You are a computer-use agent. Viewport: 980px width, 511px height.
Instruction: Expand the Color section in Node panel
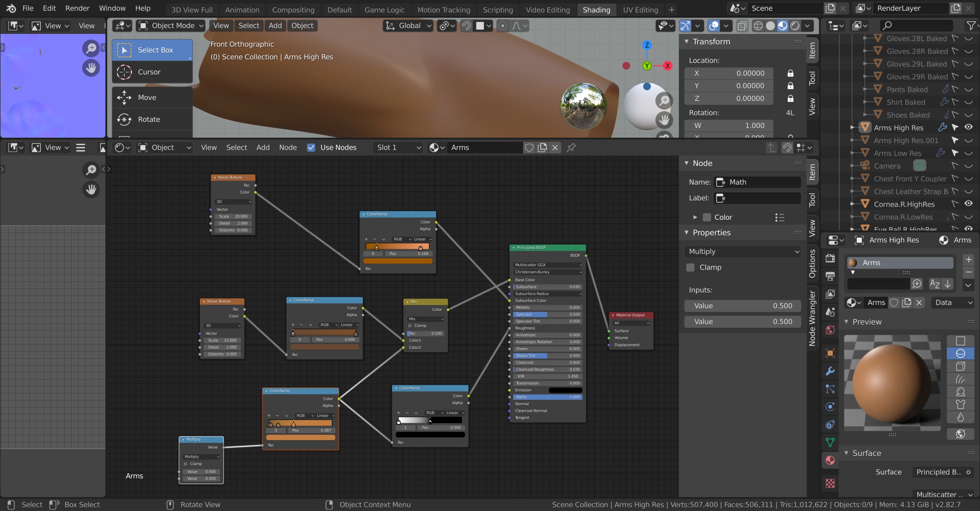pos(695,217)
